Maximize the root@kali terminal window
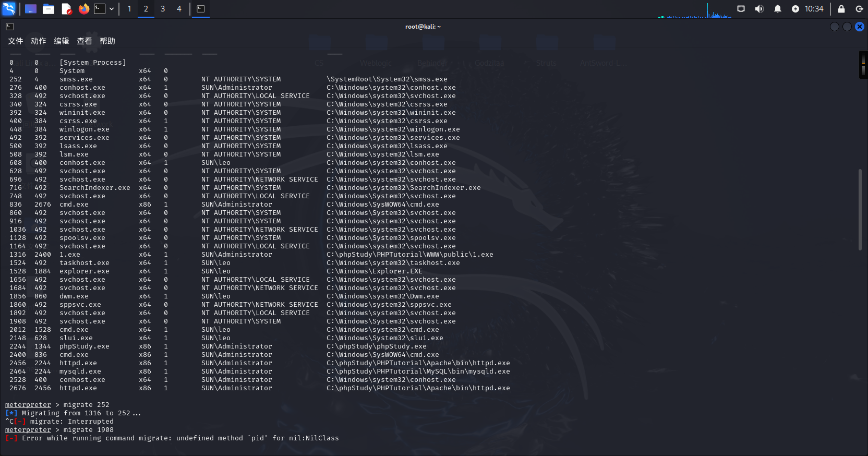 coord(847,27)
